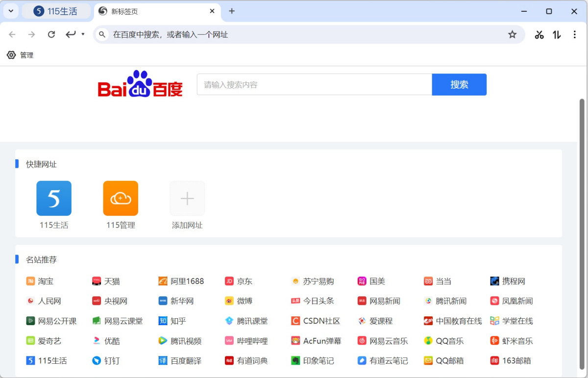Open the undo-close arrow dropdown
Image resolution: width=588 pixels, height=378 pixels.
83,34
